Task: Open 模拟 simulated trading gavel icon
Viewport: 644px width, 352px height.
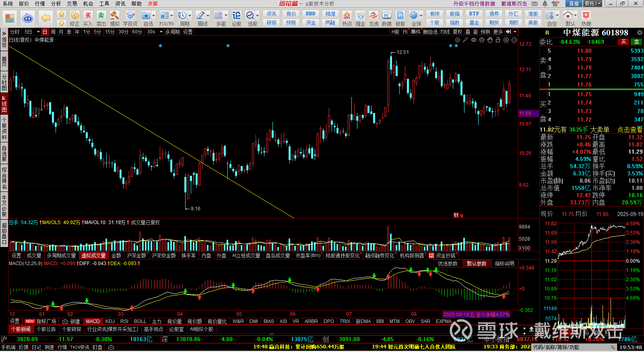Action: coord(115,16)
